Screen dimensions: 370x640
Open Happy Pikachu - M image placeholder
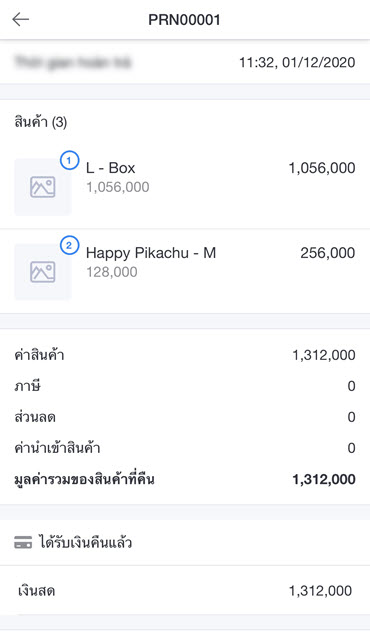(43, 272)
